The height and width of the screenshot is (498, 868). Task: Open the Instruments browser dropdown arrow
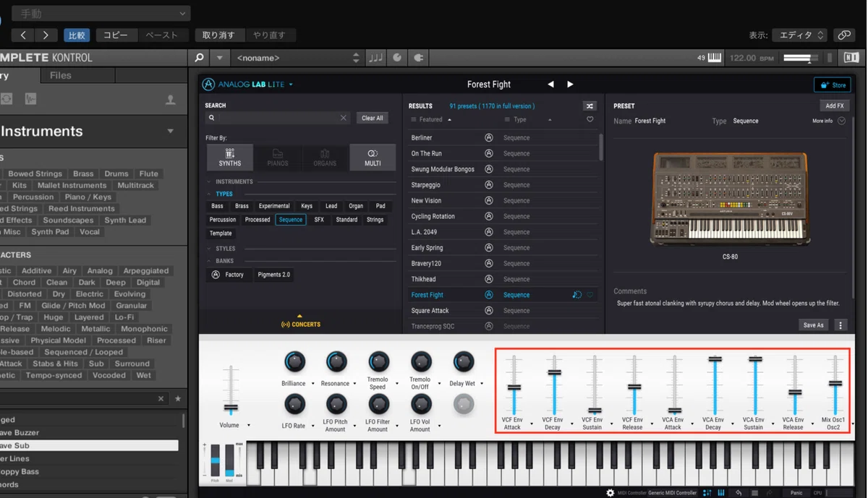click(x=171, y=131)
